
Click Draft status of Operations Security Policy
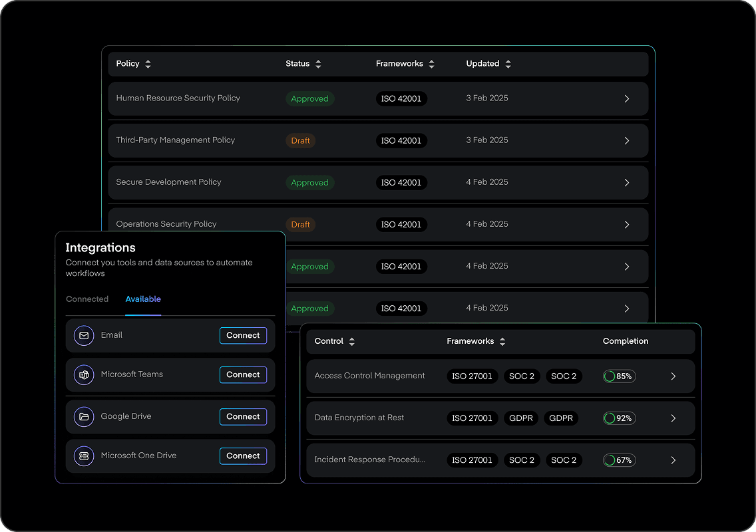[x=300, y=225]
